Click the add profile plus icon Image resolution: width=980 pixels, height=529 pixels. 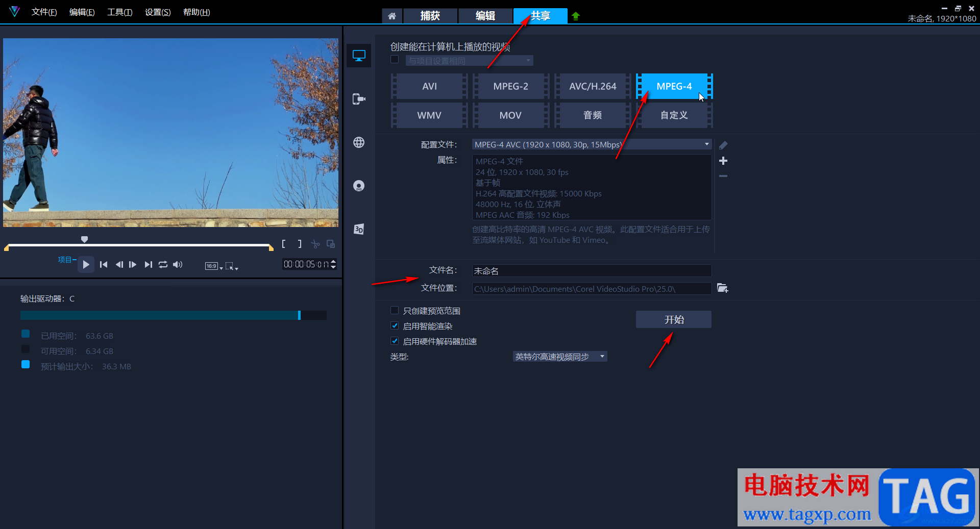[x=723, y=161]
